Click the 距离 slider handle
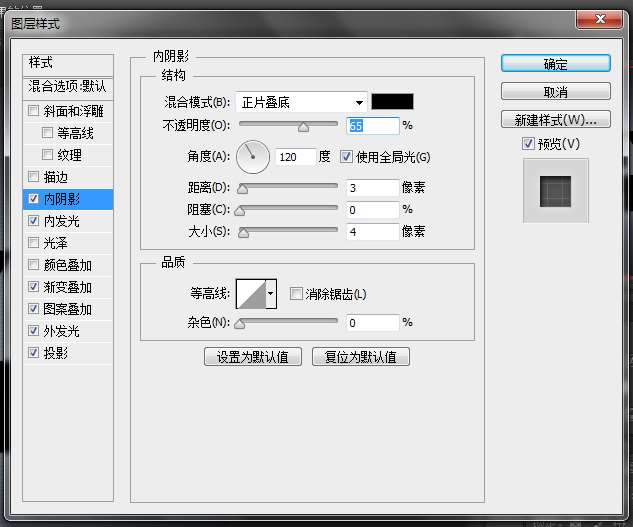Image resolution: width=633 pixels, height=527 pixels. click(242, 189)
